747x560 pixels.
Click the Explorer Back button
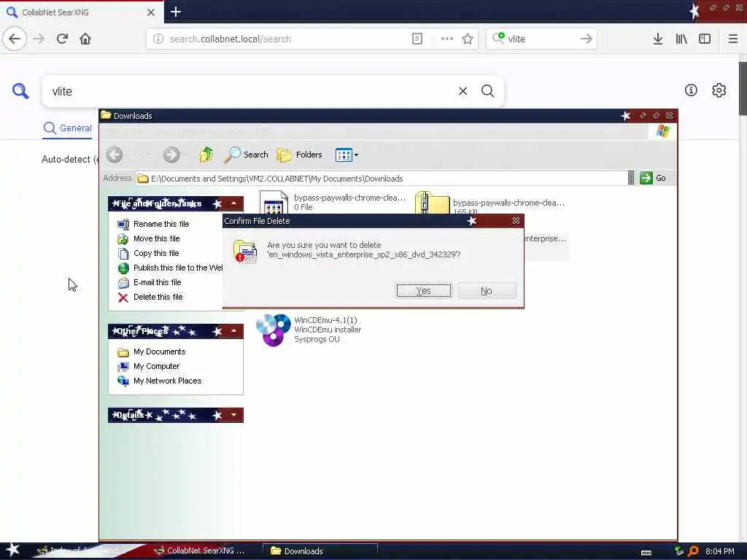tap(115, 155)
